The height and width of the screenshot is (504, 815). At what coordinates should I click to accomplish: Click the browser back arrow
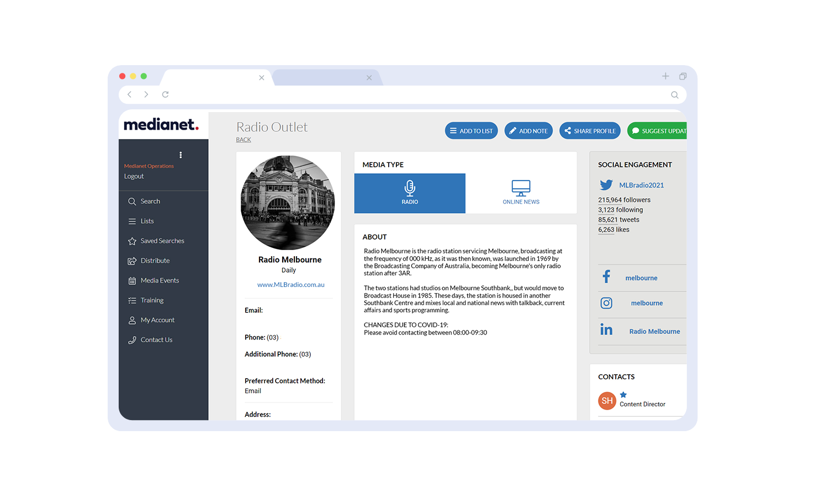(130, 94)
